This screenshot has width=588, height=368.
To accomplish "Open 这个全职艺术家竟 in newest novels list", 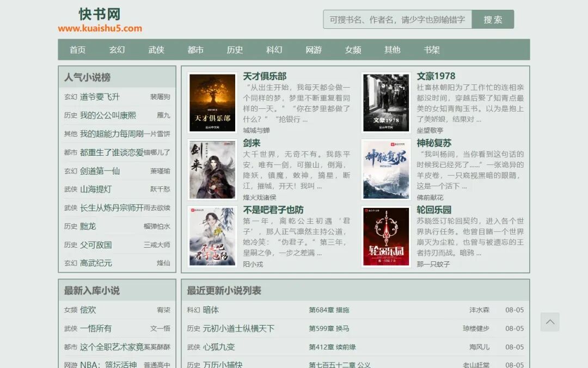I will point(112,347).
